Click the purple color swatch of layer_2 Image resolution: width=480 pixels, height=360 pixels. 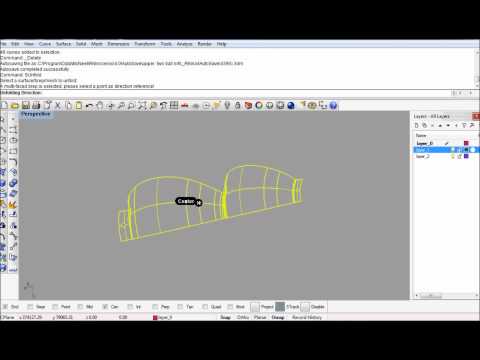point(466,156)
